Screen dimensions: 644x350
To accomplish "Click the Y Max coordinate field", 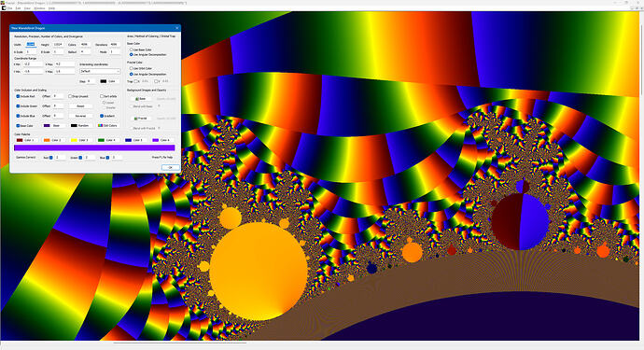I will pyautogui.click(x=65, y=72).
